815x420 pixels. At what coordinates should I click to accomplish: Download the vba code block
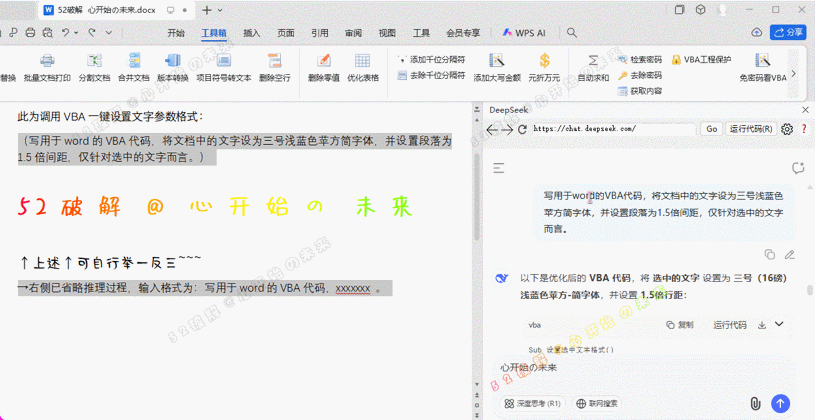coord(762,325)
